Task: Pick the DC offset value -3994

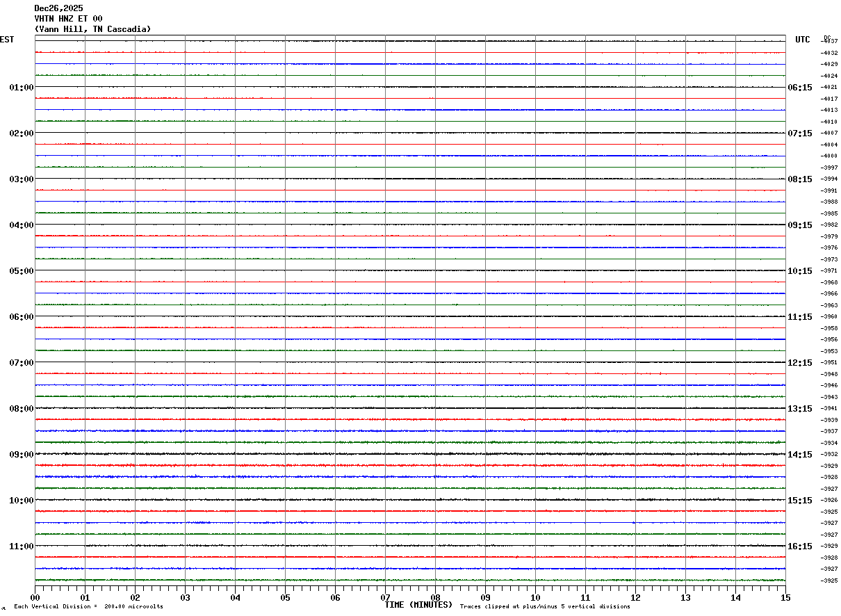Action: pyautogui.click(x=829, y=179)
